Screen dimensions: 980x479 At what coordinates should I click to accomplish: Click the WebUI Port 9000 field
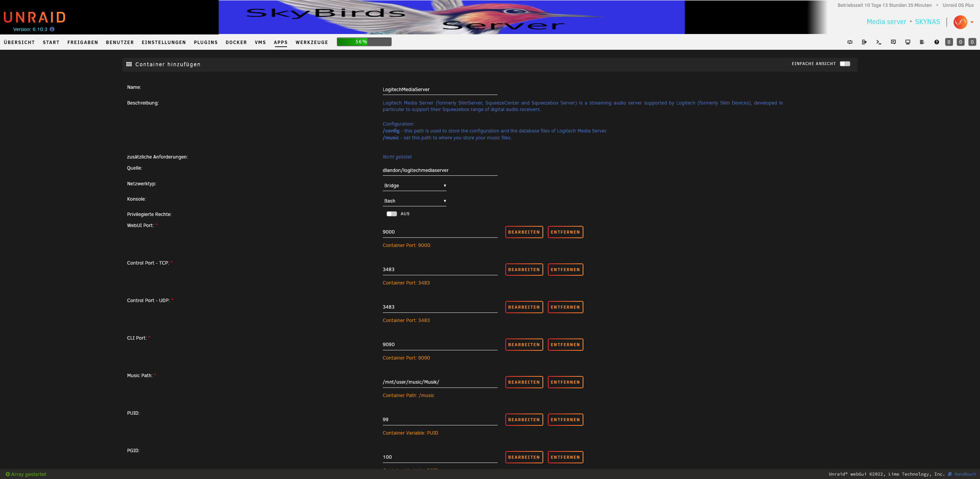tap(440, 232)
